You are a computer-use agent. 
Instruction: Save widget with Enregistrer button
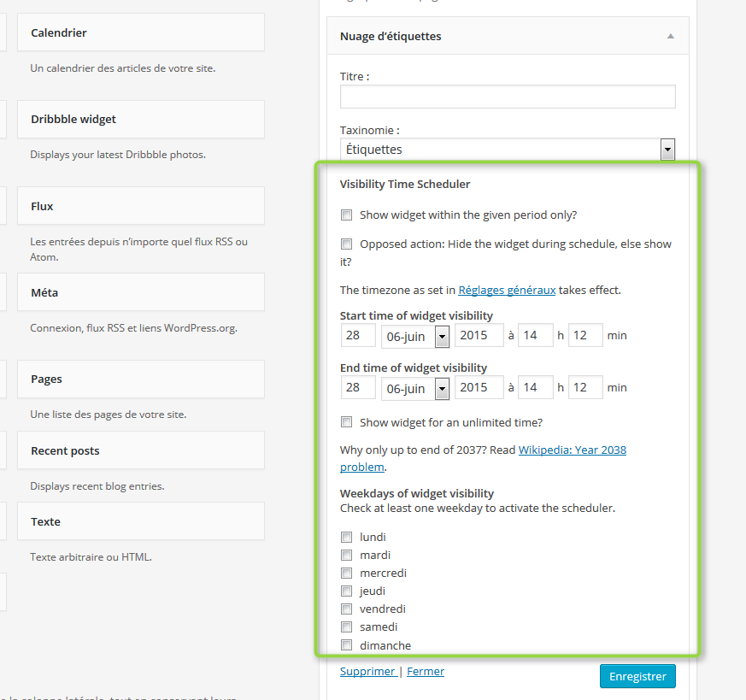(x=637, y=676)
